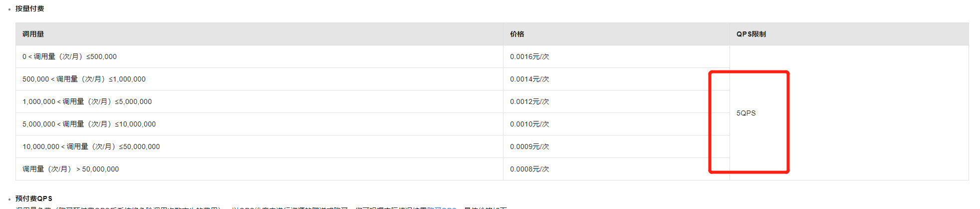
Task: Click the 按量付费 section heading
Action: pyautogui.click(x=29, y=8)
